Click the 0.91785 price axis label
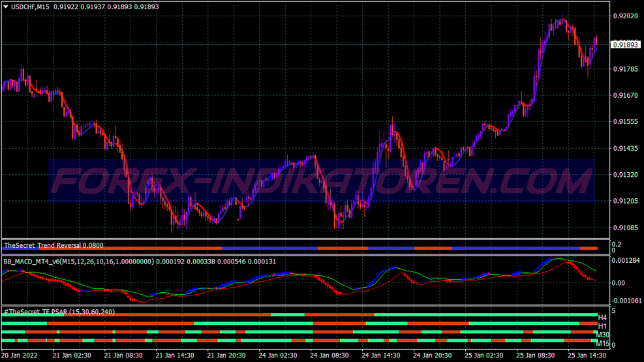The width and height of the screenshot is (644, 362). tap(625, 69)
